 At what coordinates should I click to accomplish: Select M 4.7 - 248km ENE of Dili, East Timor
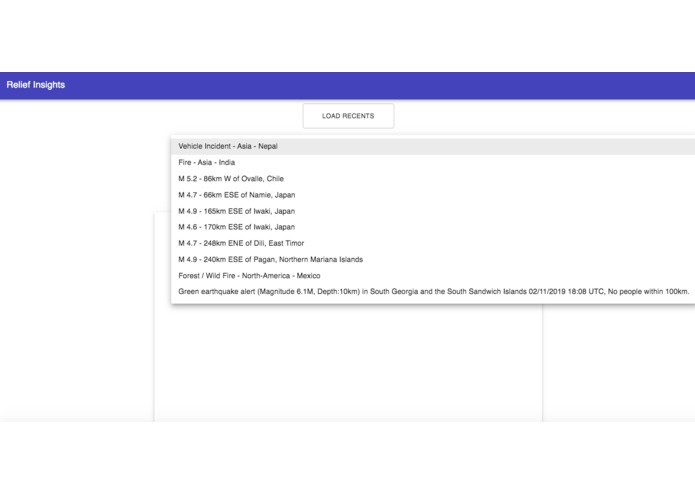click(433, 243)
